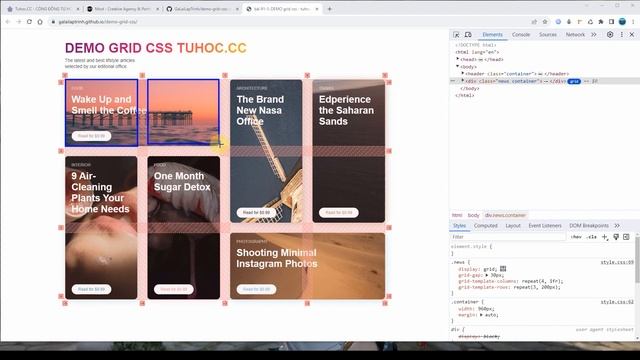Switch to the Elements tab

[492, 35]
